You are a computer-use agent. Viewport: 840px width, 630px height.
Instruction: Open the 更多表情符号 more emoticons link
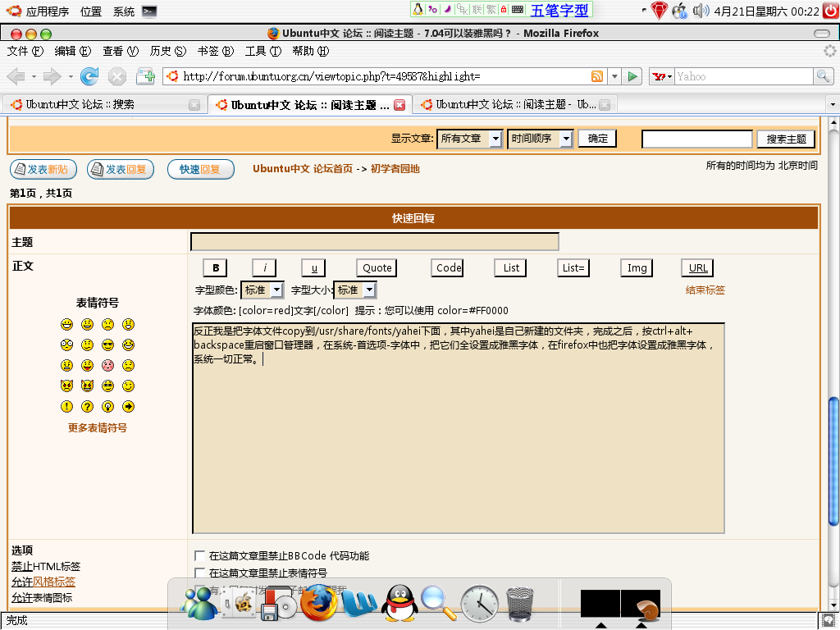98,427
